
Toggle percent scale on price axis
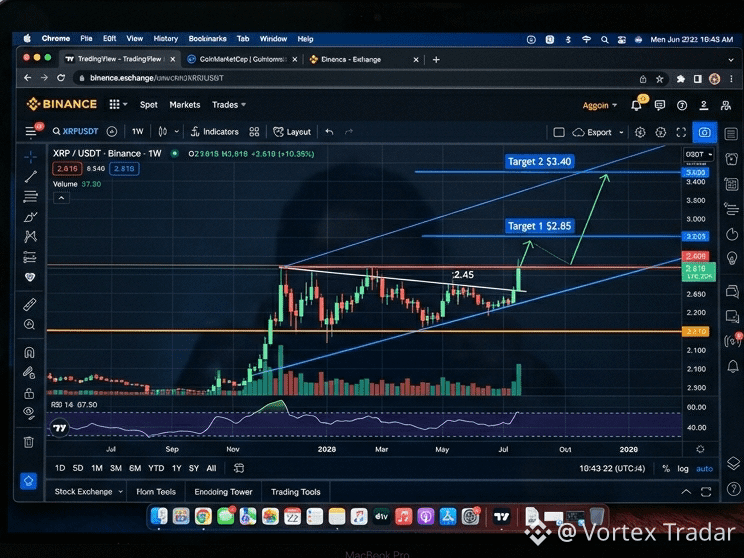click(x=666, y=469)
